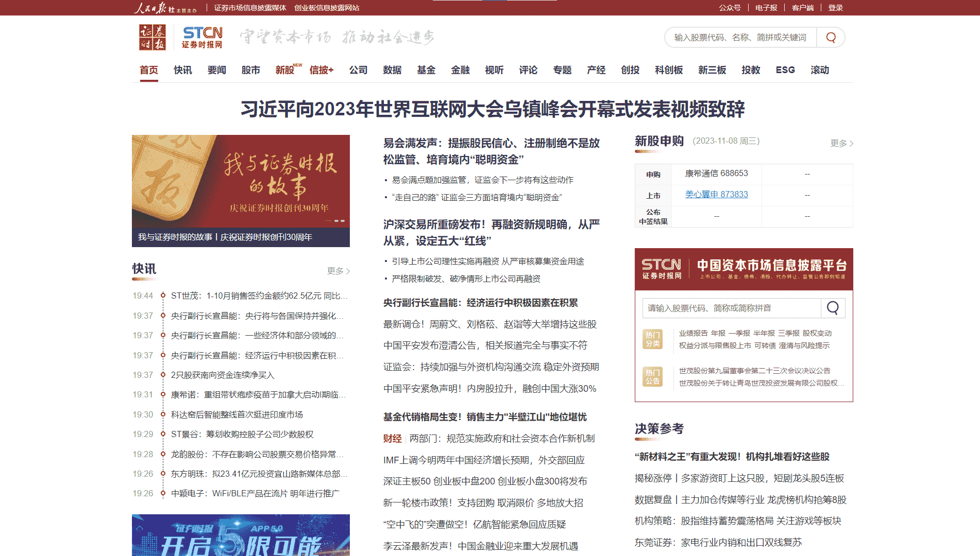This screenshot has height=556, width=980.
Task: Open 中国平安发布澄清公告 article
Action: click(485, 345)
